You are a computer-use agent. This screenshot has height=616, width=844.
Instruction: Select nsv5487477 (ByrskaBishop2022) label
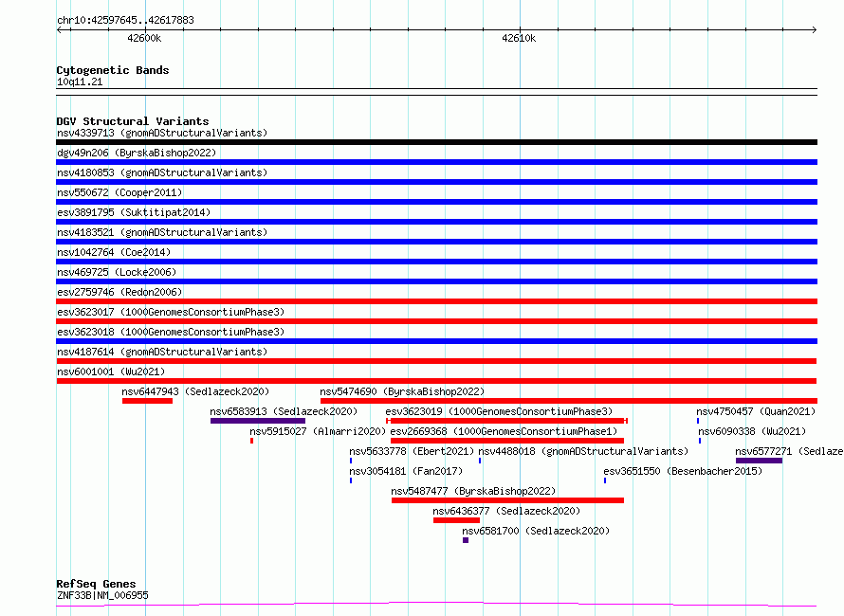click(x=473, y=491)
